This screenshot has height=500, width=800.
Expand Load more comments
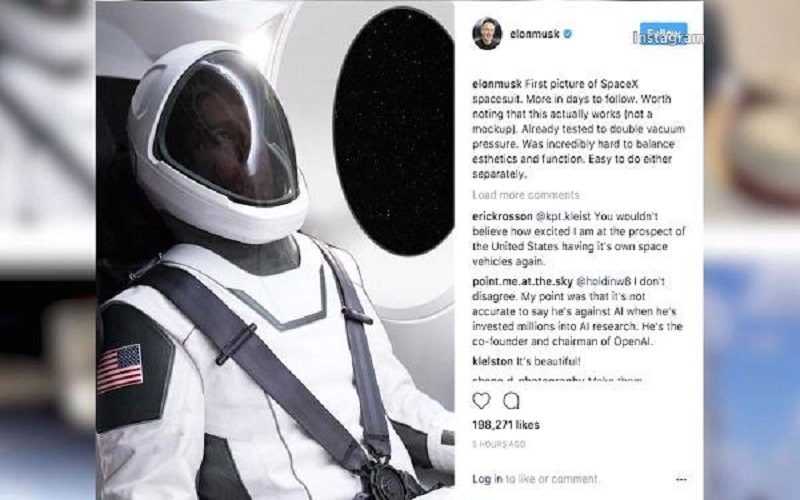[x=526, y=195]
